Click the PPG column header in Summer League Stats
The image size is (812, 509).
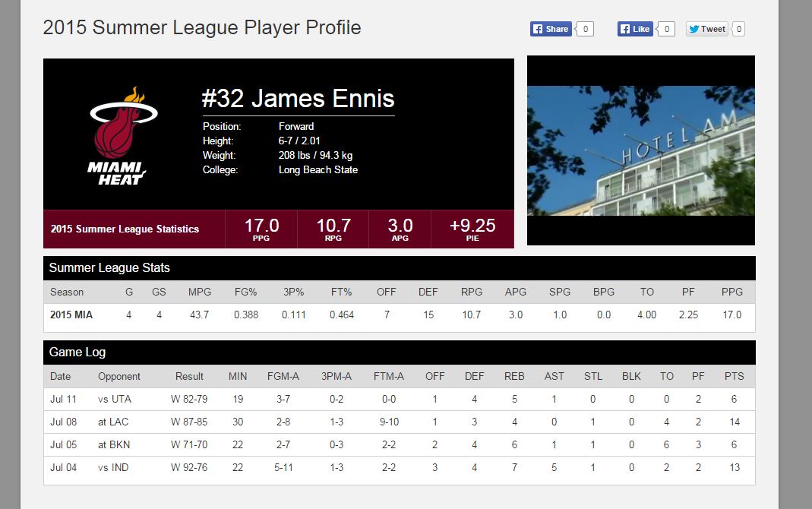click(x=733, y=292)
